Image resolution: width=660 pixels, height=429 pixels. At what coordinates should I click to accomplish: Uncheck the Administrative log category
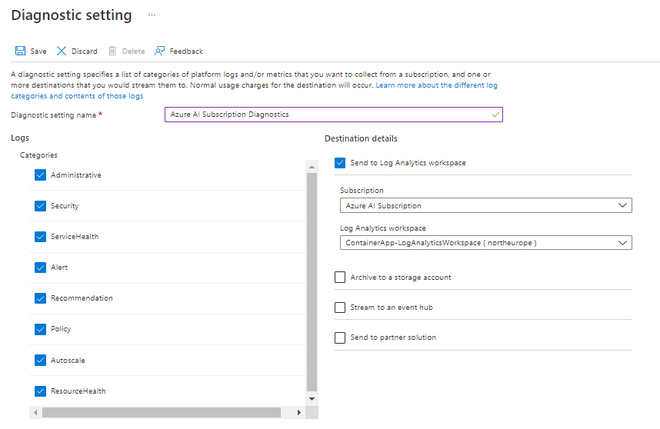click(x=41, y=175)
